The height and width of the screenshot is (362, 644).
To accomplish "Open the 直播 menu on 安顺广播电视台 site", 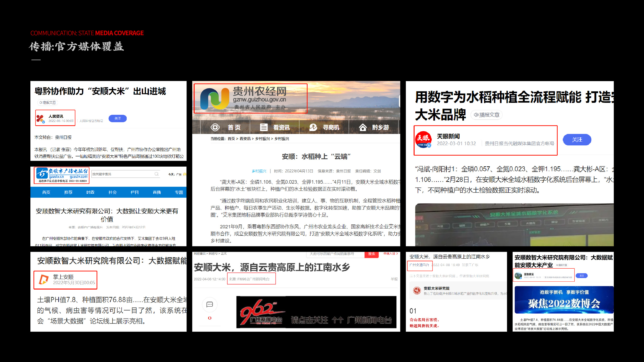I will click(157, 192).
